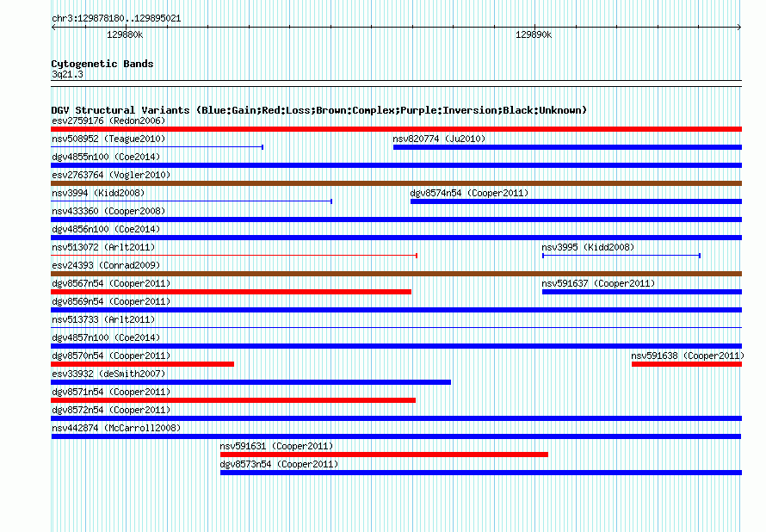Screen dimensions: 766x532
Task: Open nsv513733 (Arlt2011) variant
Action: click(x=103, y=319)
